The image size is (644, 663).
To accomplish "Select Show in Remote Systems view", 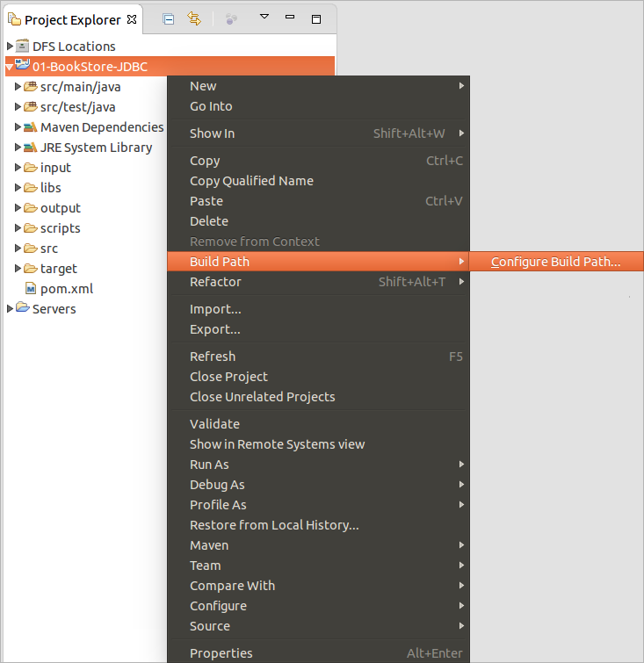I will tap(319, 444).
